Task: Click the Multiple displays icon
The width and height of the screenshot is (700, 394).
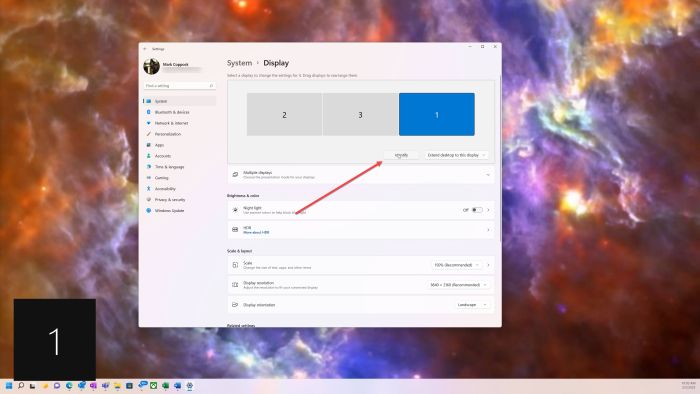Action: 235,174
